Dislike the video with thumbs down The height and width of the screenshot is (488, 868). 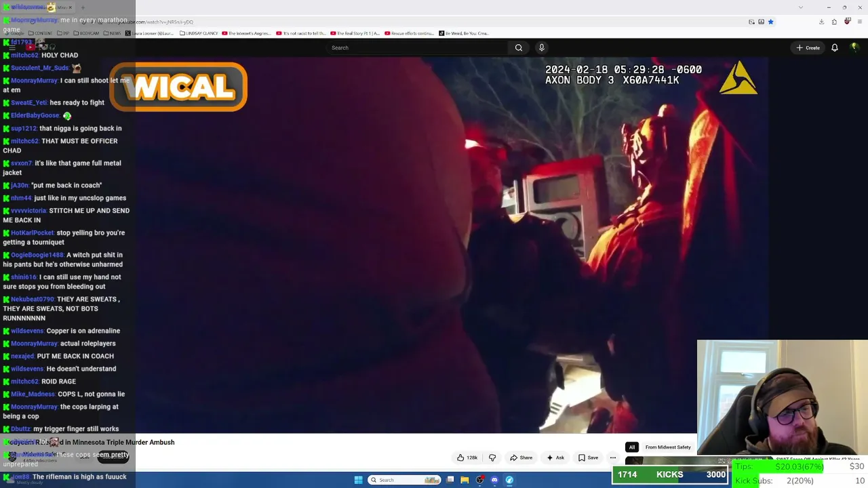click(x=492, y=457)
